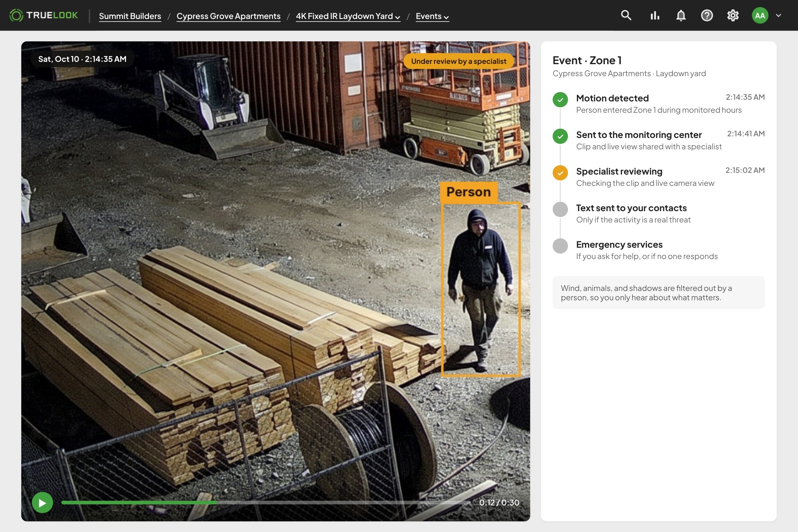Open the Events dropdown
Screen dimensions: 798x532
(432, 16)
